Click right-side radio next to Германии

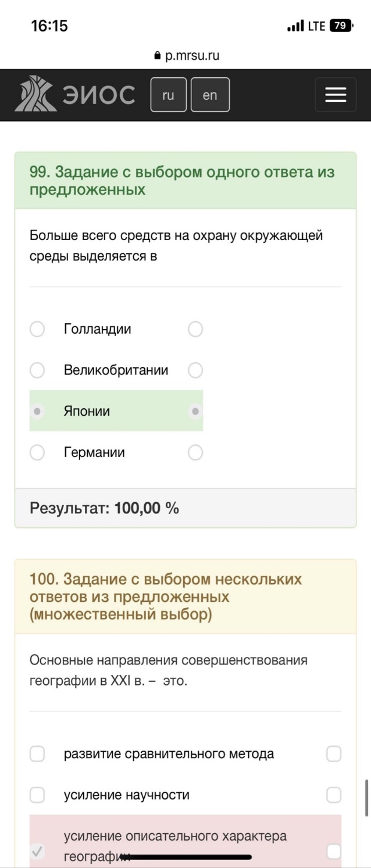click(195, 452)
